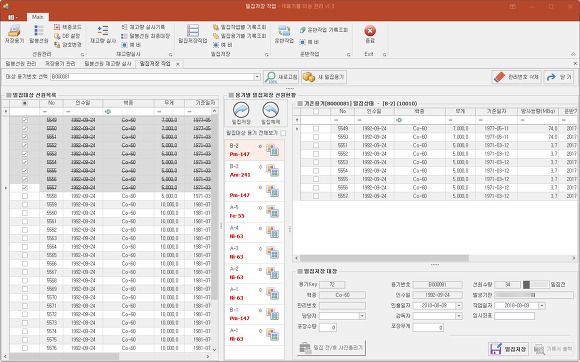Click the 임시좌표 input field

515,316
